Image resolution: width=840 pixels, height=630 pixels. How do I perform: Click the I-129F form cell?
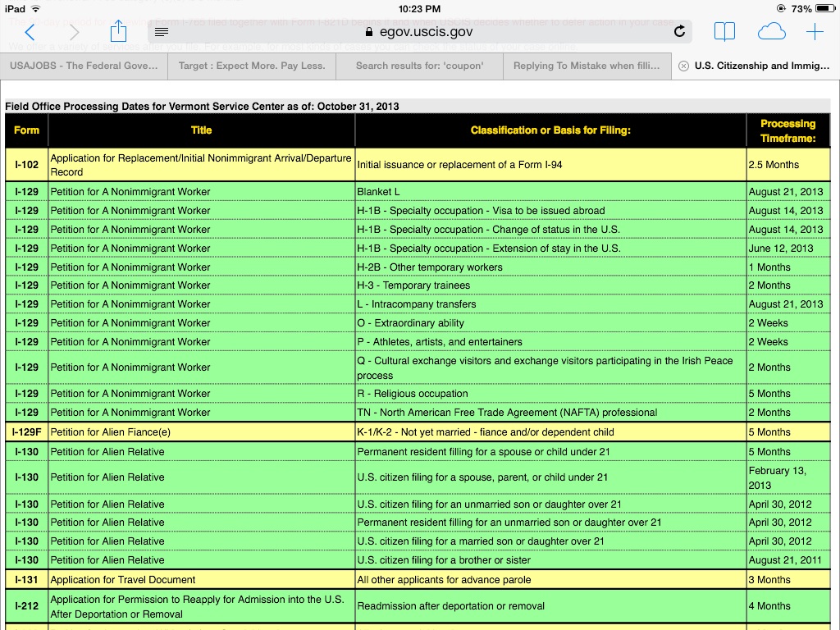[27, 431]
